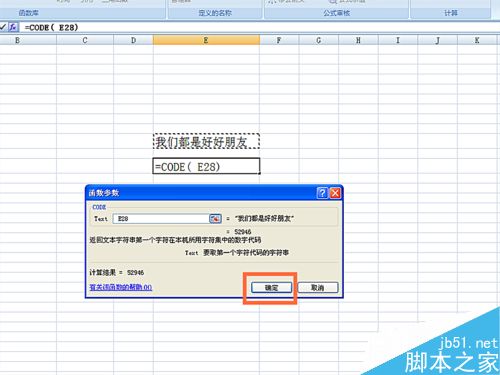The width and height of the screenshot is (500, 375).
Task: Click the formula bar containing =CODE( E28)
Action: [260, 27]
